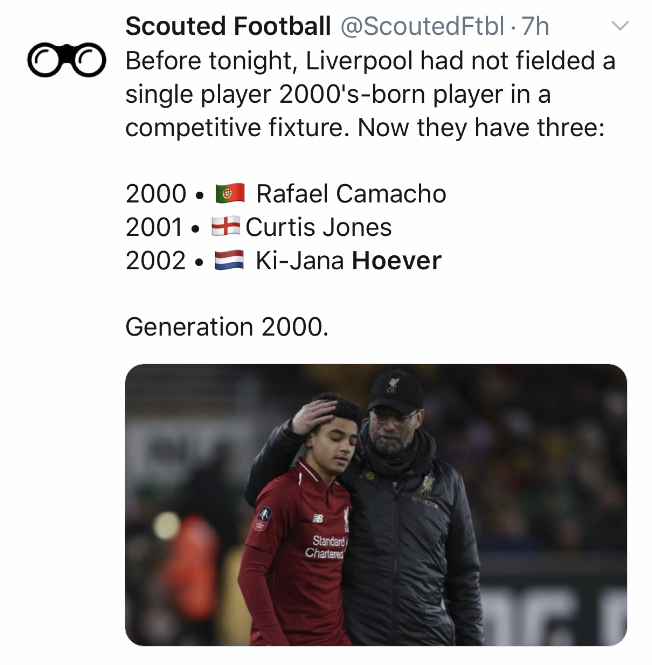Screen dimensions: 652x665
Task: Click the 2001 year before England flag
Action: (x=156, y=227)
